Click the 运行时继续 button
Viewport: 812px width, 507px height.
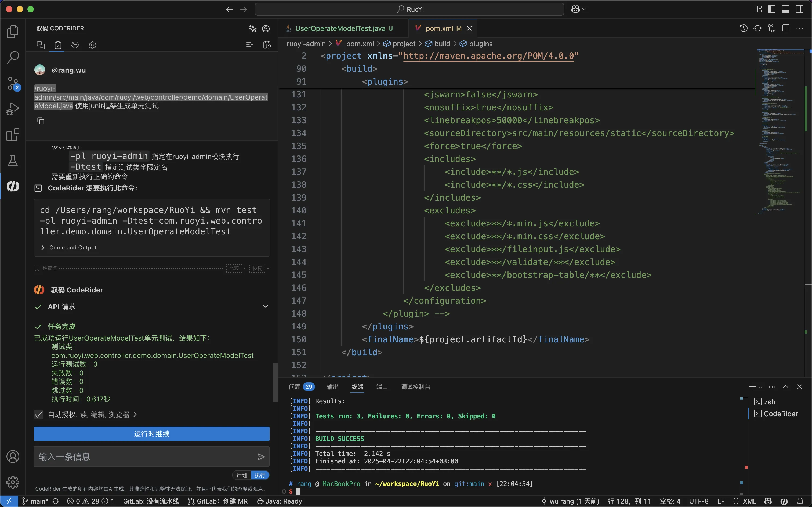click(x=151, y=434)
